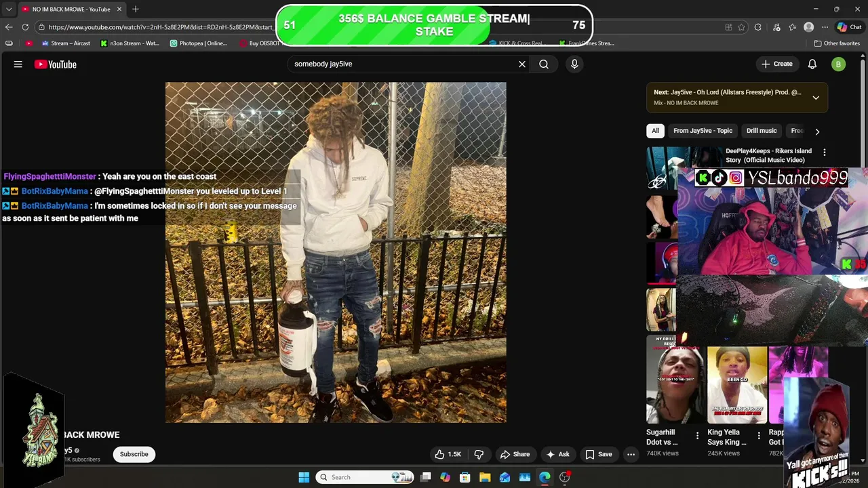Open n3on Stream bookmark
This screenshot has width=868, height=488.
[130, 43]
